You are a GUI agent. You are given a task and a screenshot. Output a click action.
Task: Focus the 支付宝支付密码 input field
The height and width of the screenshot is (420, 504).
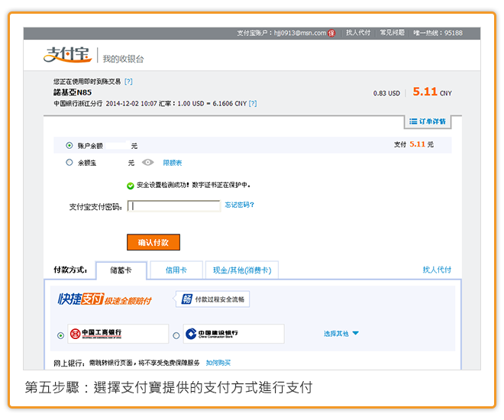click(x=174, y=205)
